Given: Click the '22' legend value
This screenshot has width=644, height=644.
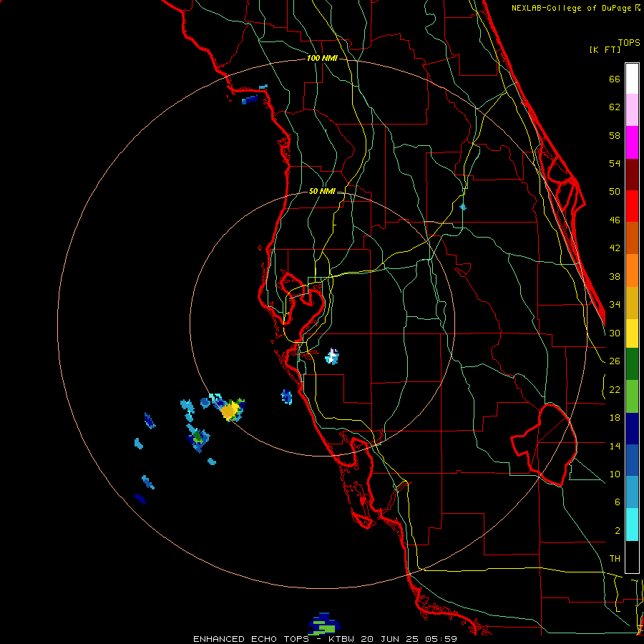Looking at the screenshot, I should pyautogui.click(x=615, y=390).
